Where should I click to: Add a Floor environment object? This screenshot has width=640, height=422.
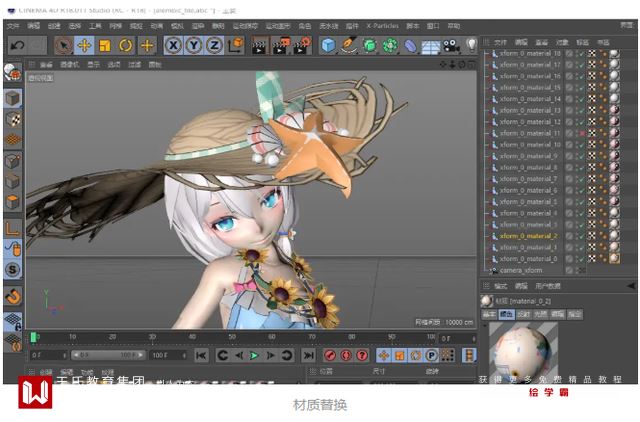(x=431, y=46)
